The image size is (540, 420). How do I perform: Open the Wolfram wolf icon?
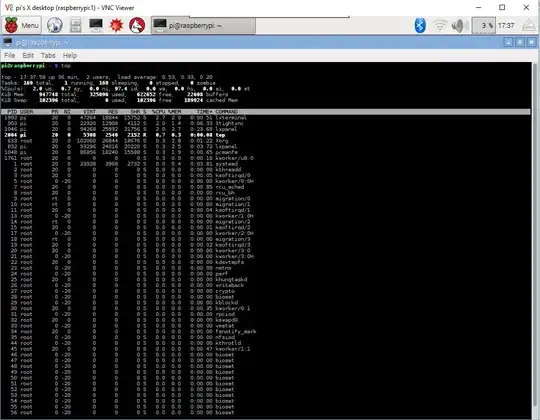pyautogui.click(x=137, y=25)
